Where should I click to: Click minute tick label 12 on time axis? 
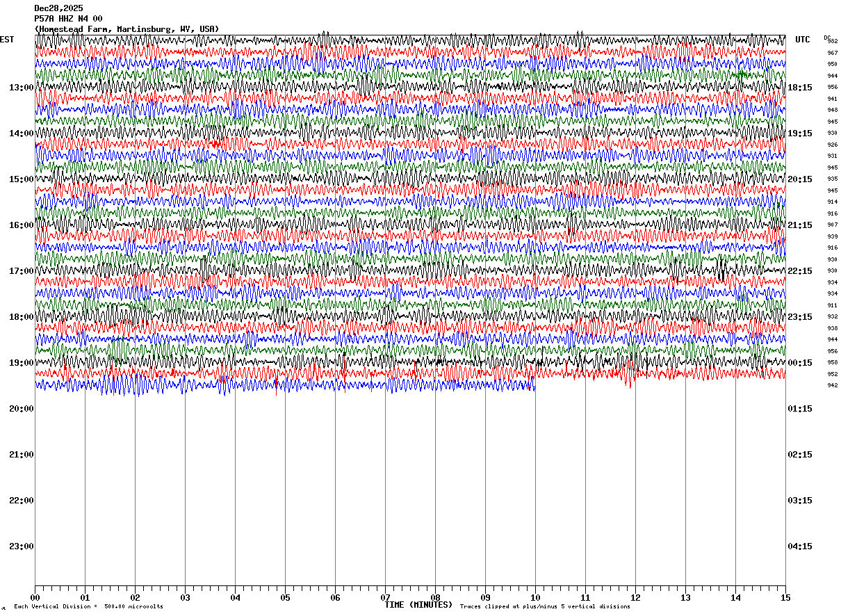click(x=635, y=597)
